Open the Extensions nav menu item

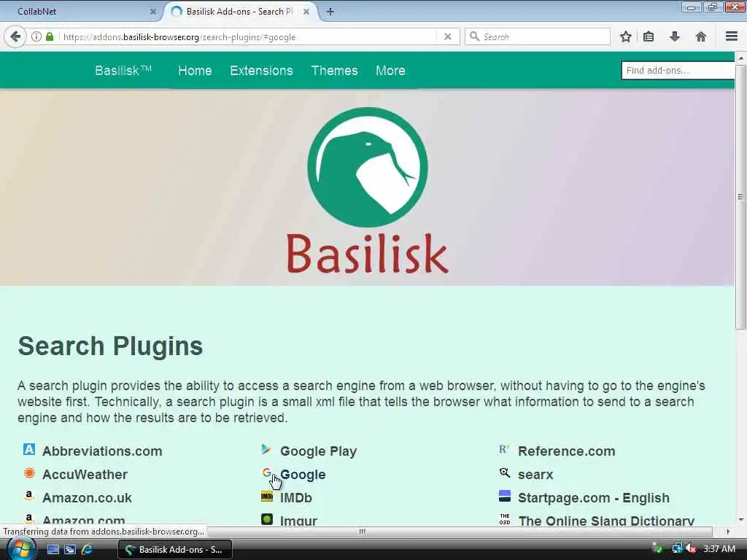point(261,71)
